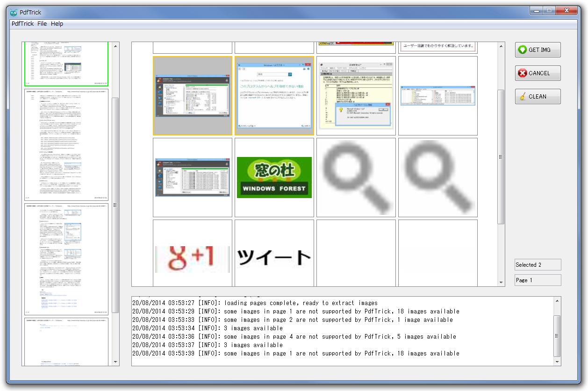
Task: Deselect the highlighted Windows help screenshot image
Action: click(274, 95)
